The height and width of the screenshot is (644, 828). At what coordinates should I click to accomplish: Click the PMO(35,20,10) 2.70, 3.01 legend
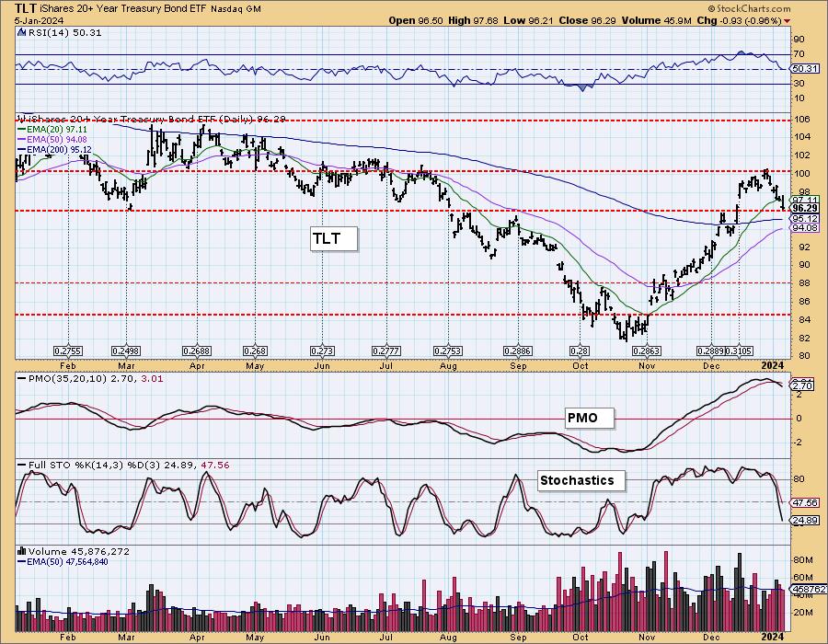90,378
